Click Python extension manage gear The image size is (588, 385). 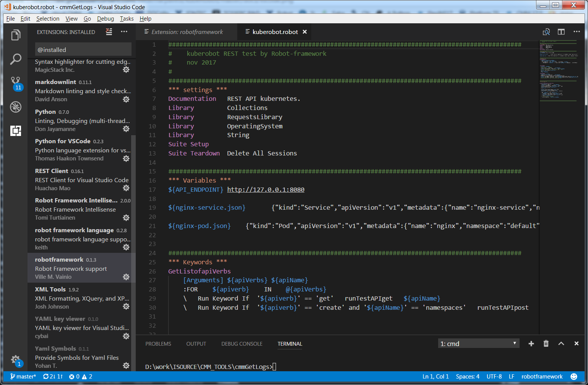click(x=126, y=129)
